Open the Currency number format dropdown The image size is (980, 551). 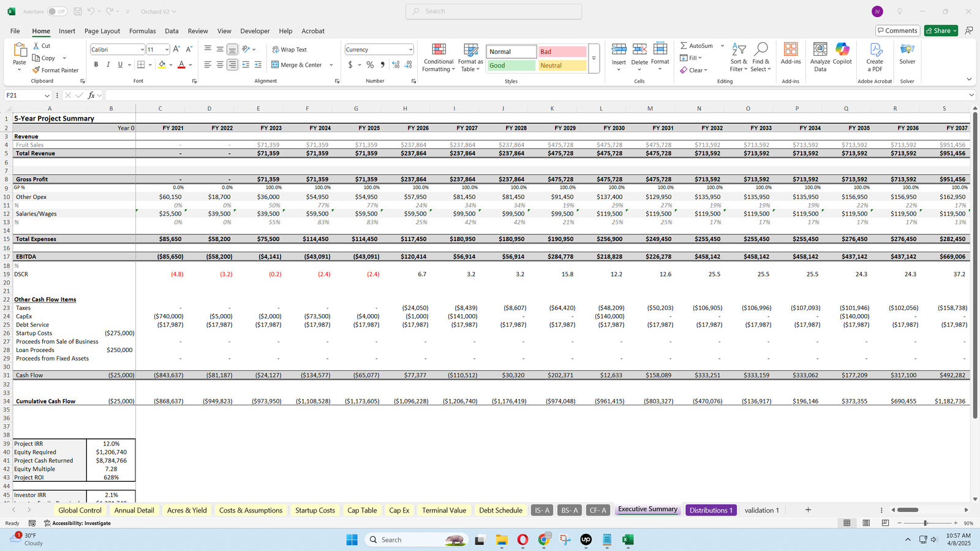(410, 50)
